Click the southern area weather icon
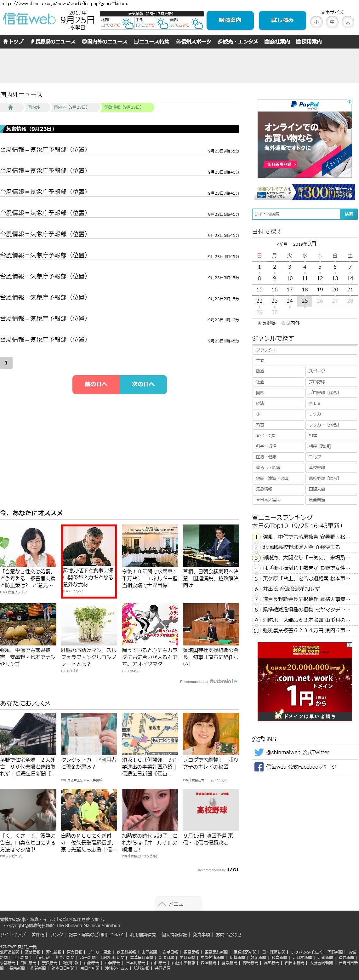Screen dimensions: 359x980 [x=197, y=24]
